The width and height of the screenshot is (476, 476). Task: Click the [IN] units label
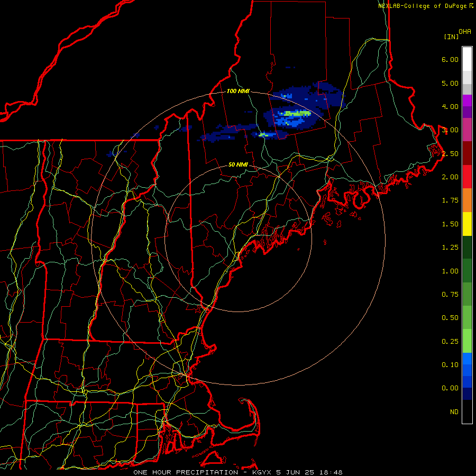(x=451, y=36)
